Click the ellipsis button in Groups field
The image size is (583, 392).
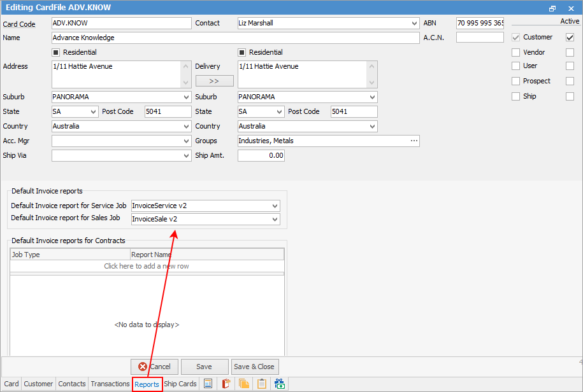(414, 141)
